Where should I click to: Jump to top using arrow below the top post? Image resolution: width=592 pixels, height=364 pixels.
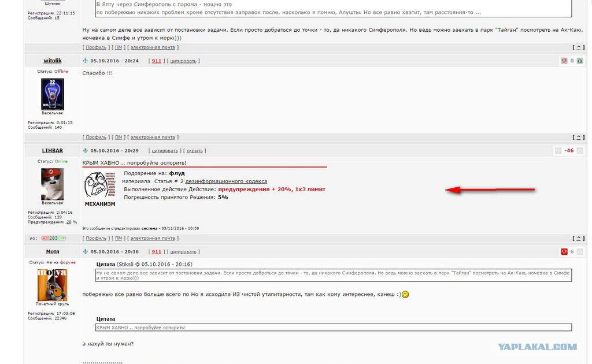tap(578, 47)
